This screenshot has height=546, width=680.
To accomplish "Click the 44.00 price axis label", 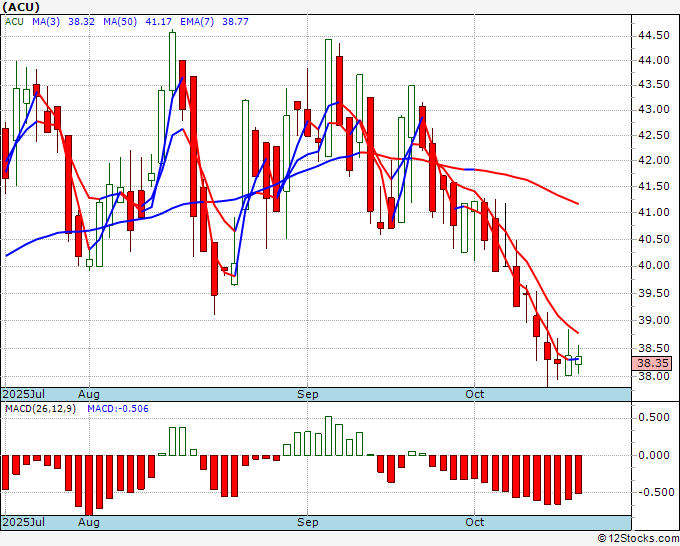I will click(x=654, y=60).
